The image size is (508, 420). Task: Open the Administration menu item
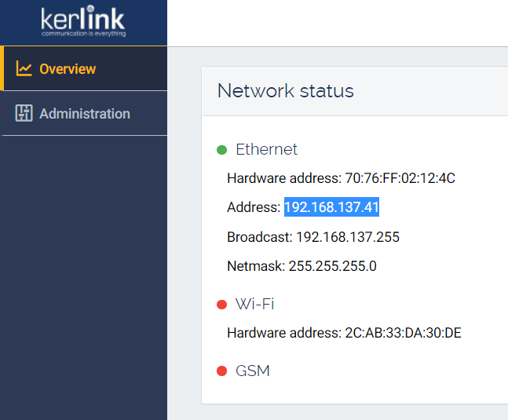click(83, 113)
